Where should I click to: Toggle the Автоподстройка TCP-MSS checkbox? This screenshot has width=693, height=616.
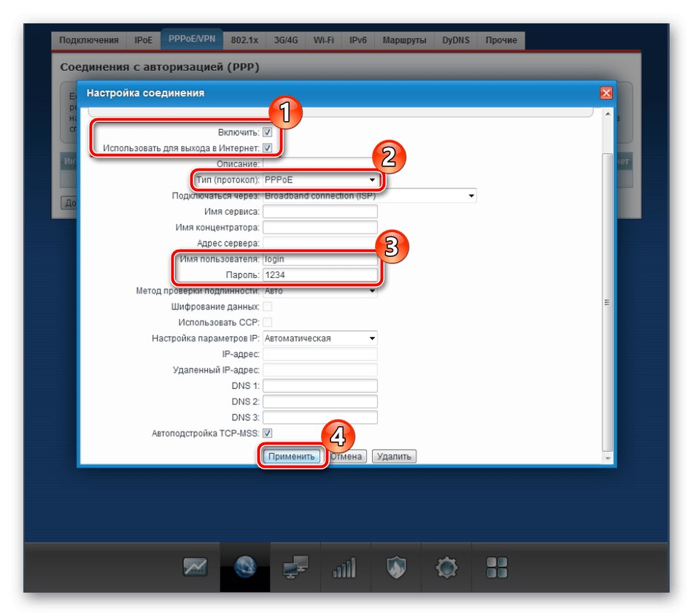coord(268,433)
